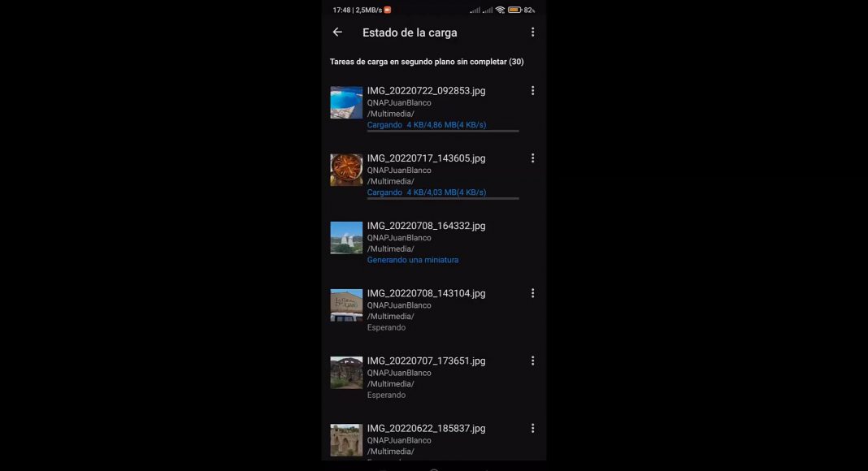
Task: Open options for IMG_20220722_092853.jpg
Action: tap(532, 90)
